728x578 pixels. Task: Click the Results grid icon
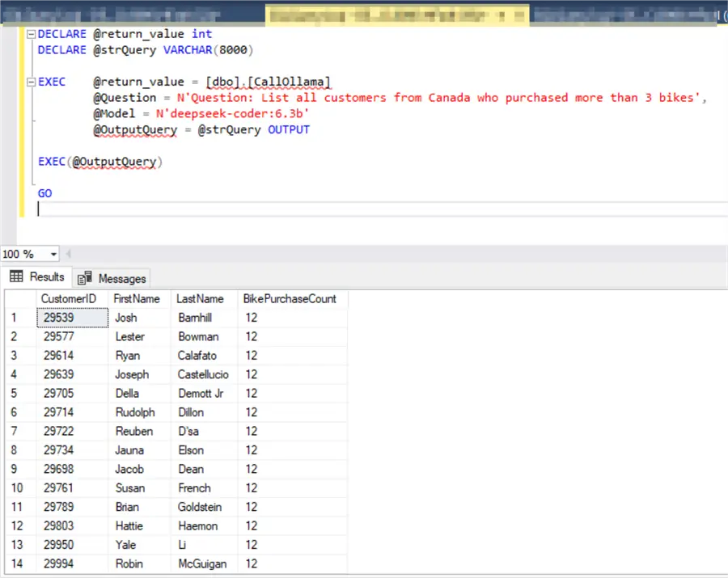16,276
